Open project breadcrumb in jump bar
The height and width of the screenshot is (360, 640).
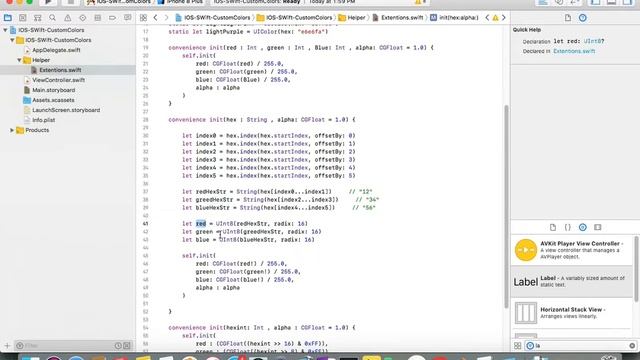[213, 18]
